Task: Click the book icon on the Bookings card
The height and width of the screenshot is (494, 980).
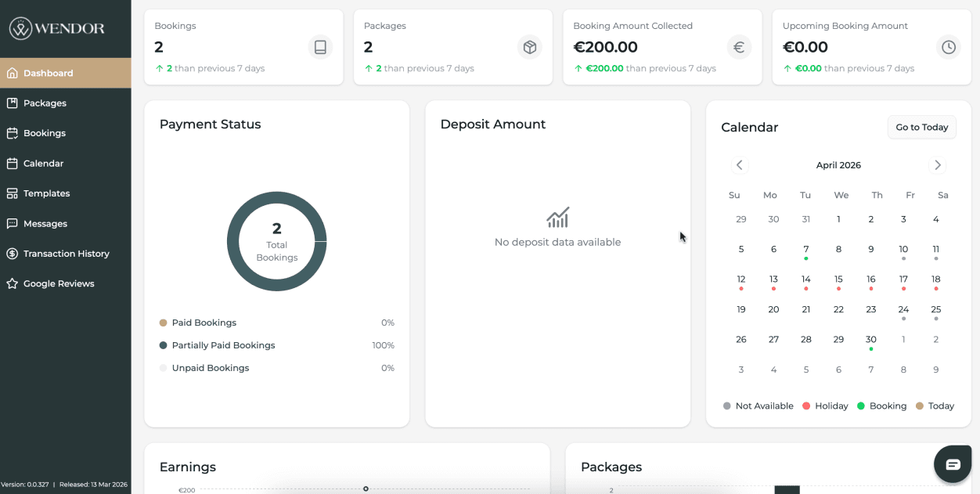Action: (x=320, y=47)
